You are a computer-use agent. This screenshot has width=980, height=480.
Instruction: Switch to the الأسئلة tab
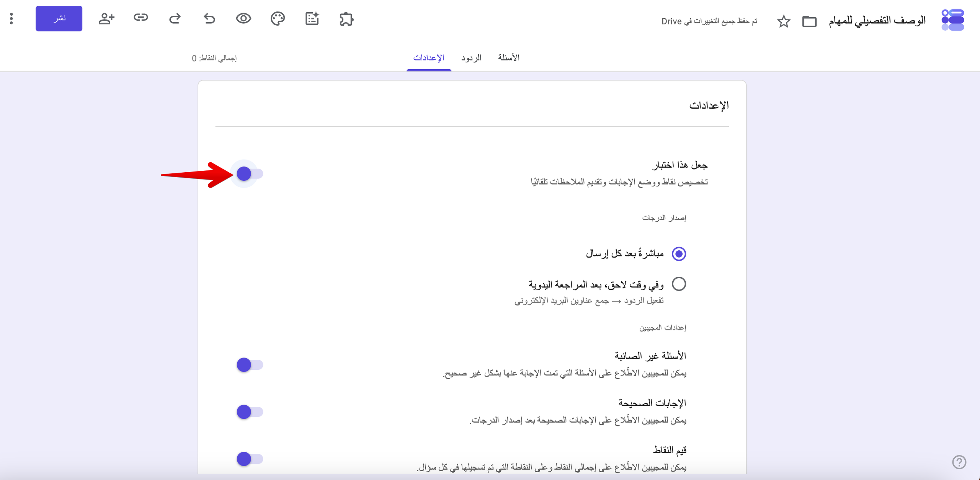(508, 58)
